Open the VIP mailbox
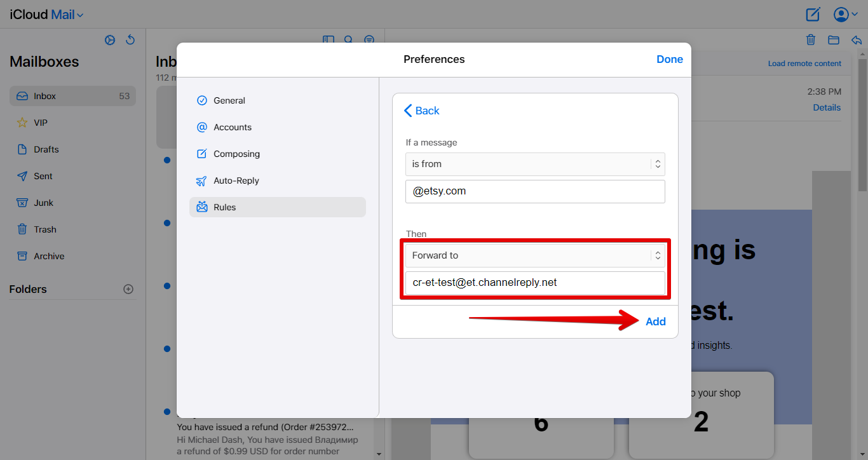Viewport: 868px width, 460px height. [72, 123]
